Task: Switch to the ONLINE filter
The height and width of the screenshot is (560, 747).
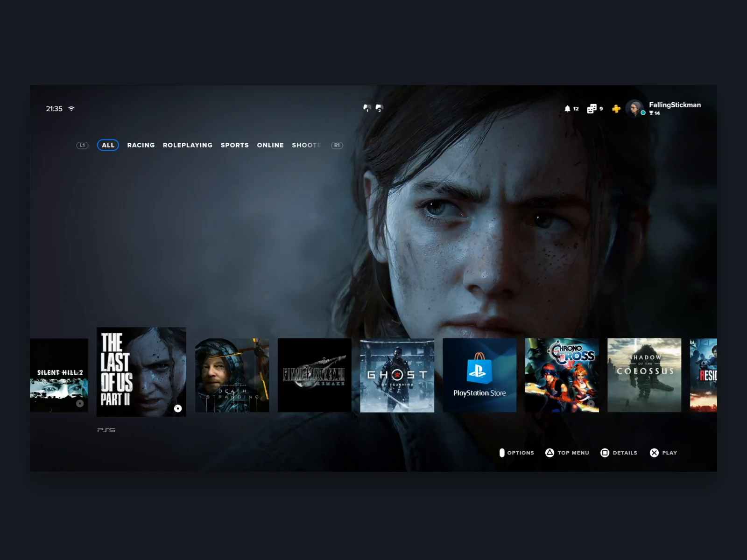Action: pyautogui.click(x=270, y=145)
